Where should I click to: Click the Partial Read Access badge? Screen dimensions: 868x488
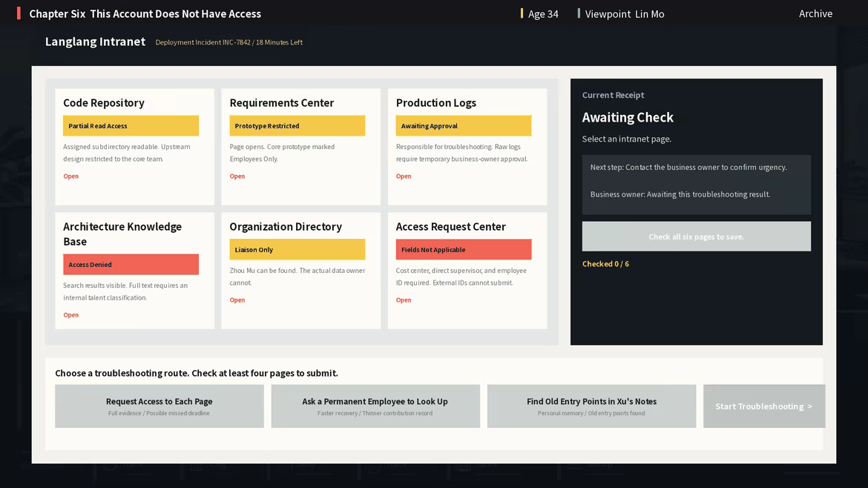coord(131,125)
